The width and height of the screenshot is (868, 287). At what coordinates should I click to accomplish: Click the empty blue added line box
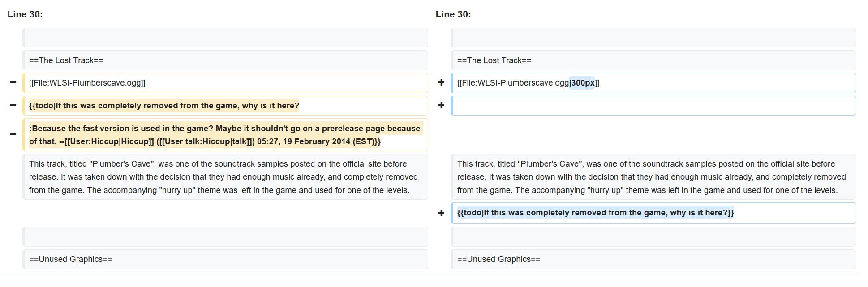coord(653,106)
